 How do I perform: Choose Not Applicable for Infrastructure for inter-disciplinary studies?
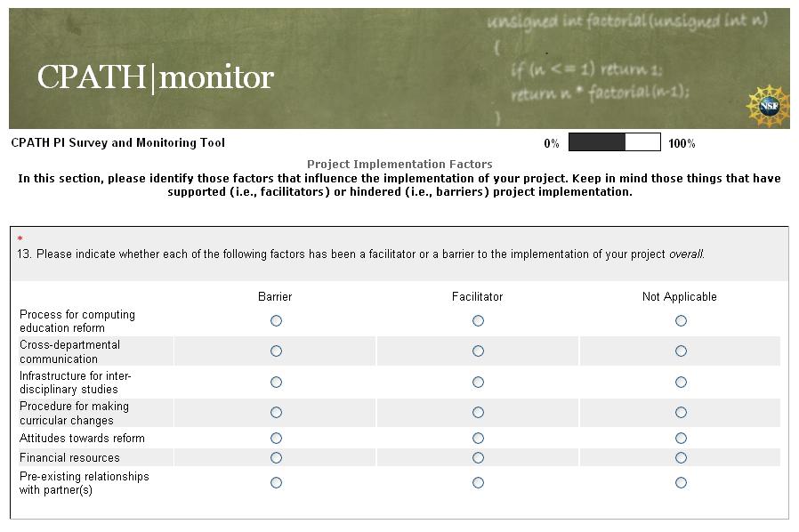coord(681,382)
